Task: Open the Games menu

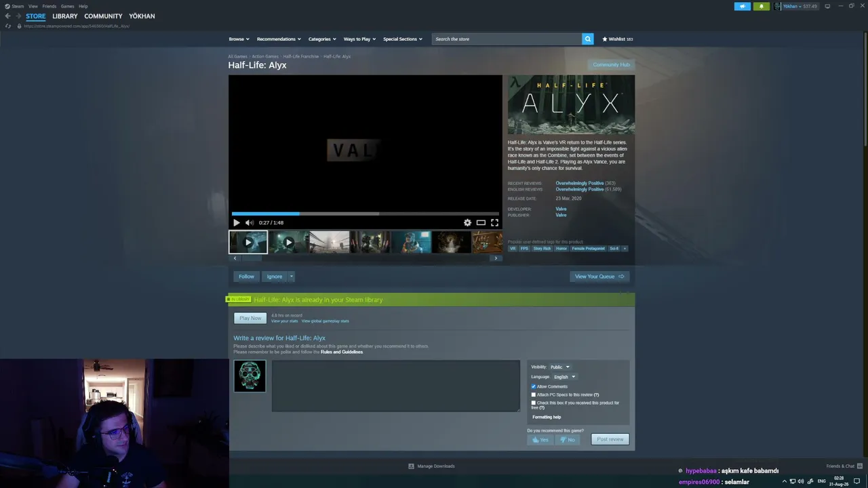Action: pyautogui.click(x=67, y=6)
